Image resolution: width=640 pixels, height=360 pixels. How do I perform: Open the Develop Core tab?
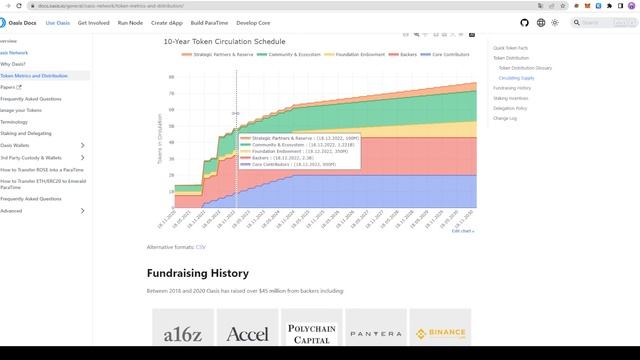click(x=253, y=23)
